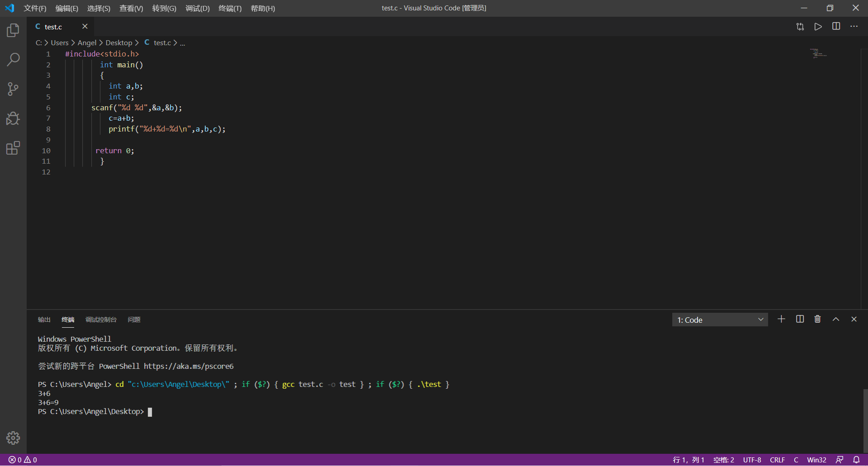The height and width of the screenshot is (466, 868).
Task: Open the editor More Actions ellipsis
Action: click(854, 27)
